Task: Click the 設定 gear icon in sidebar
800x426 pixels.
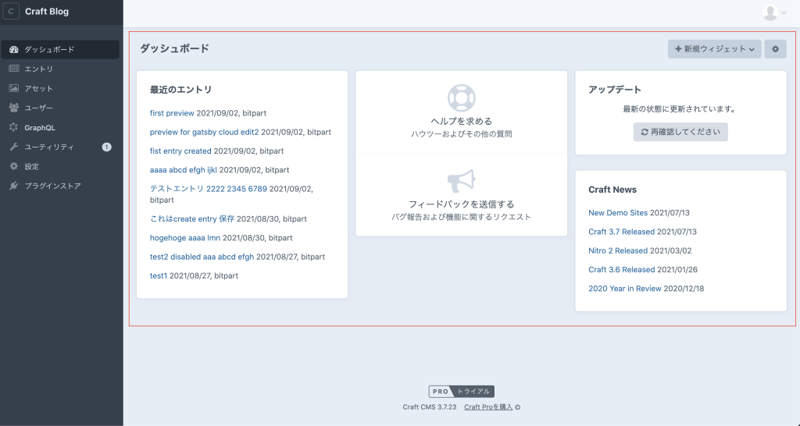Action: [14, 166]
